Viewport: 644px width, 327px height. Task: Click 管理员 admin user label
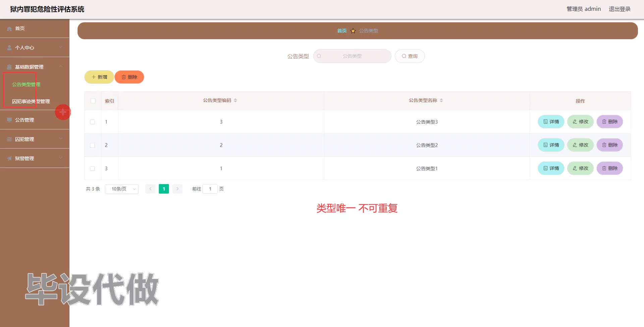584,9
